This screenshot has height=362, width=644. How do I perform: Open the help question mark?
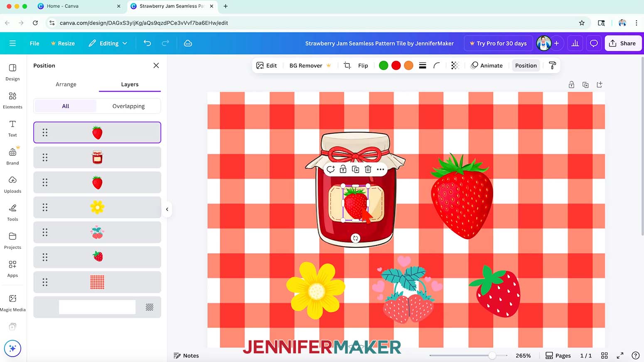click(635, 356)
